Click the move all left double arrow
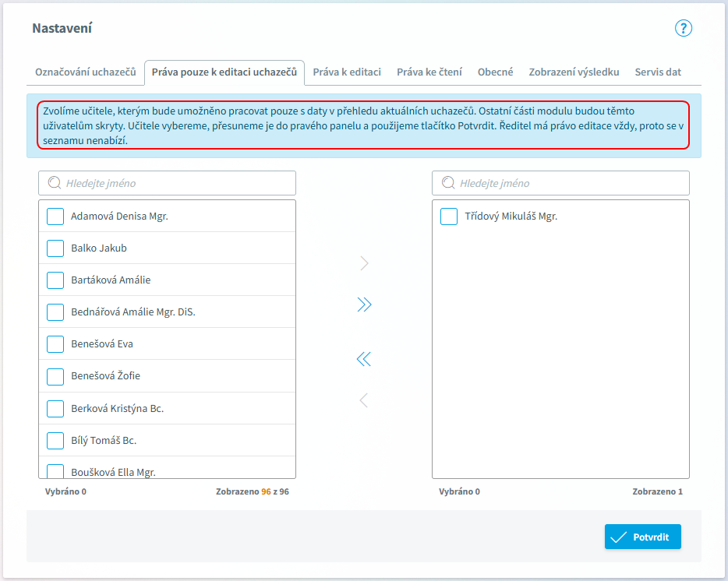728x581 pixels. 364,359
